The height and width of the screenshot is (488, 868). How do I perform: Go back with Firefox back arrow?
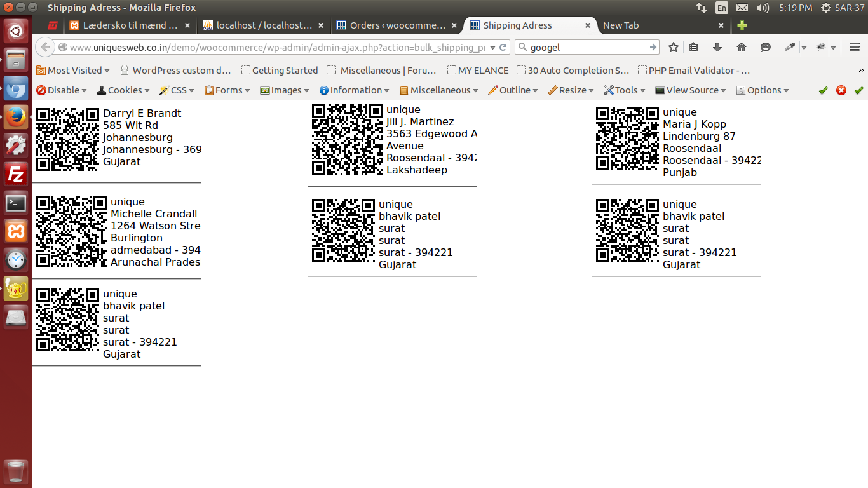tap(44, 47)
